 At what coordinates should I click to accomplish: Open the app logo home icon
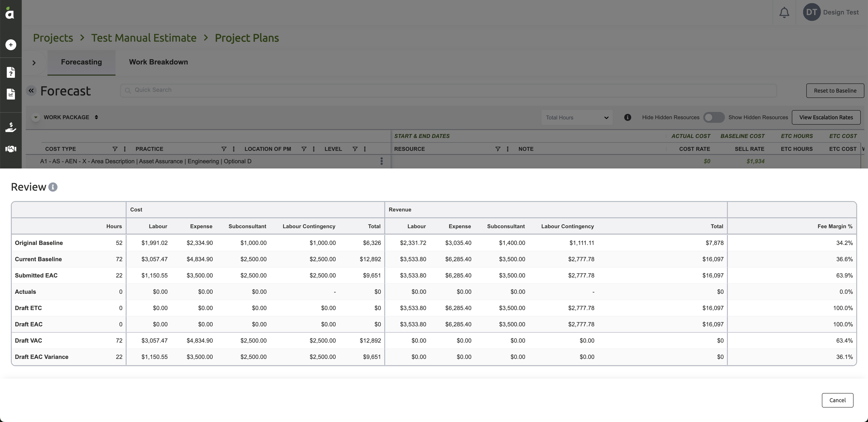point(10,13)
